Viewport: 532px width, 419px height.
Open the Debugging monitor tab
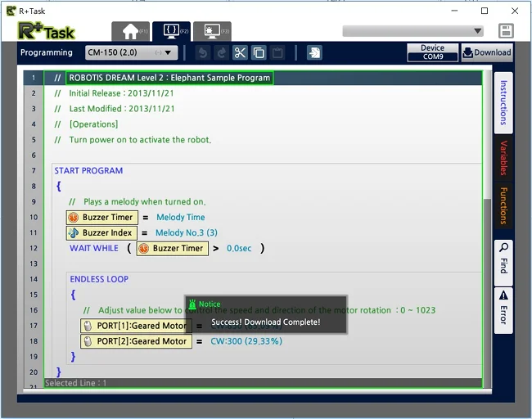click(213, 32)
